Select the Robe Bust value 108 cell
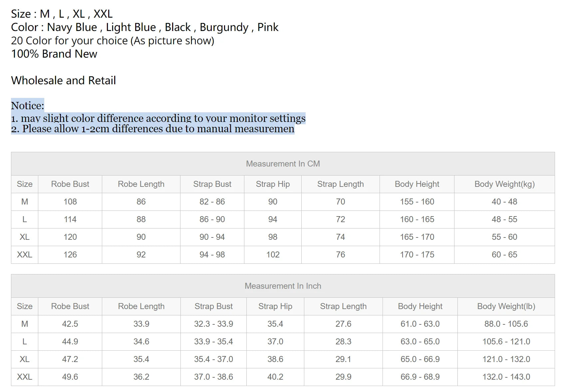Image resolution: width=563 pixels, height=392 pixels. tap(70, 202)
